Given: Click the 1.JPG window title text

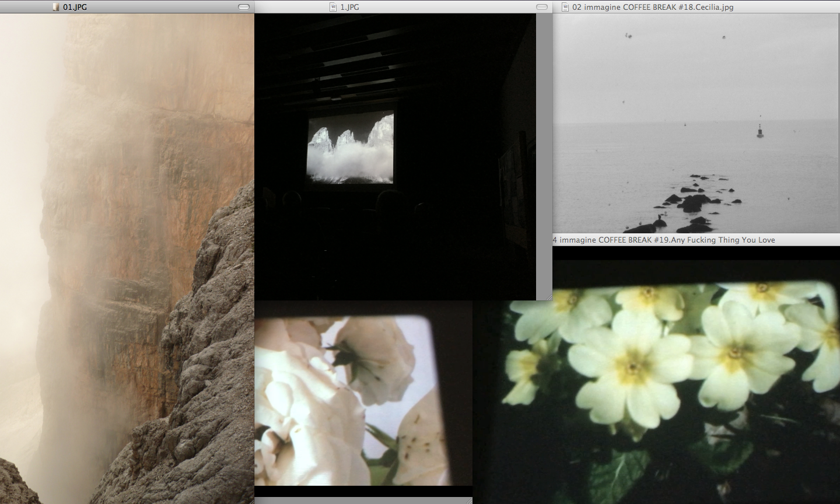Looking at the screenshot, I should coord(349,7).
